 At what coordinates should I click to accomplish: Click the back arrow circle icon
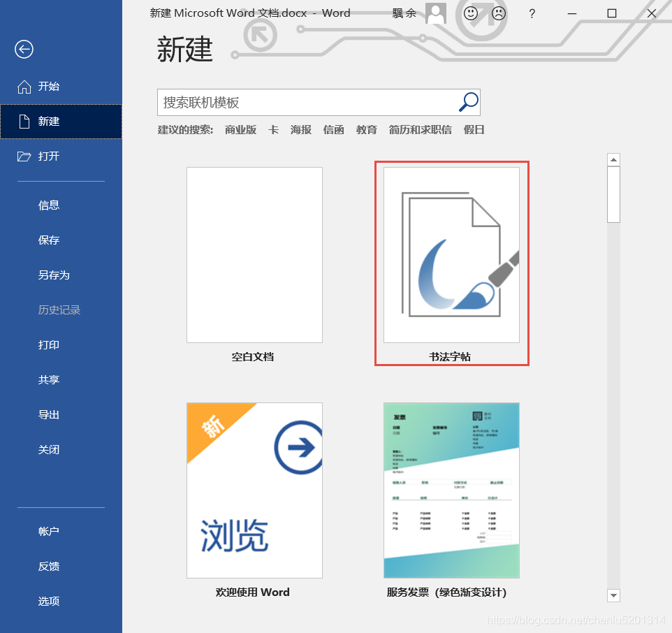[x=24, y=50]
